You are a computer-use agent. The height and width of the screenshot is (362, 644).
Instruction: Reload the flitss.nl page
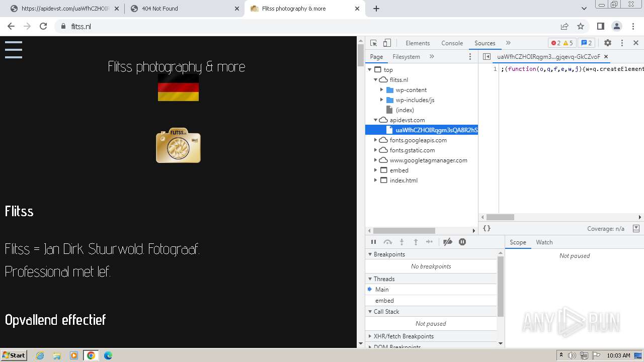[43, 26]
